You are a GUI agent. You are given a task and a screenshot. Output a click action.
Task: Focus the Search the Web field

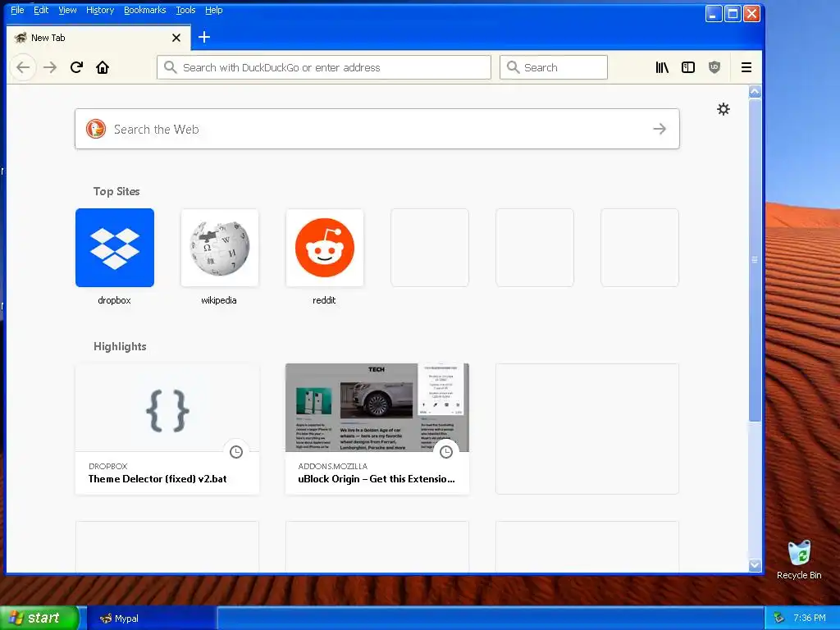tap(377, 129)
